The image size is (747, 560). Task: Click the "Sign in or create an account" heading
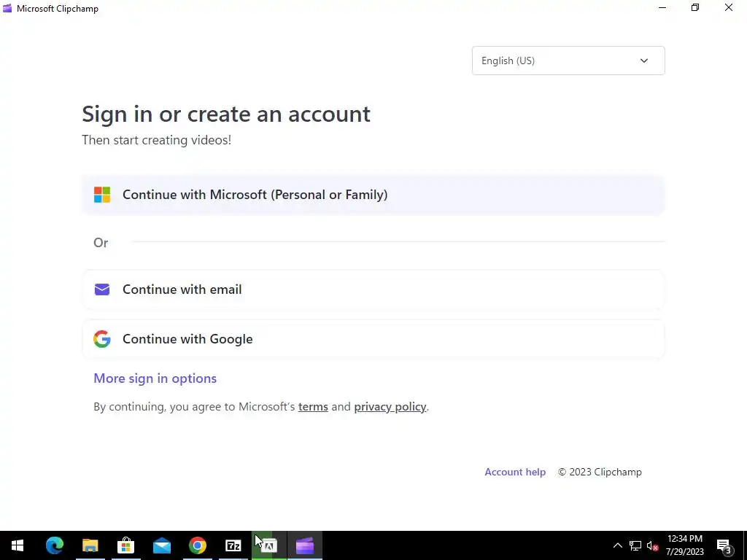[226, 114]
